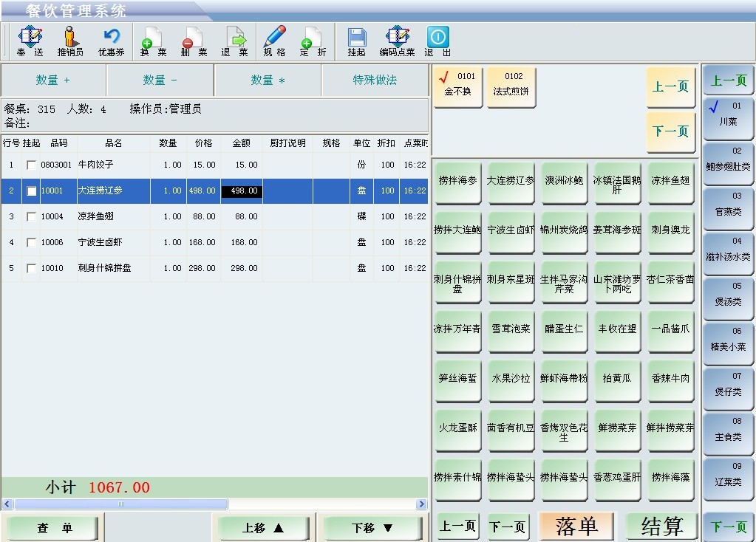Toggle hold checkbox for 牛肉饺子 row
Screen dimensions: 756x542
[x=31, y=165]
